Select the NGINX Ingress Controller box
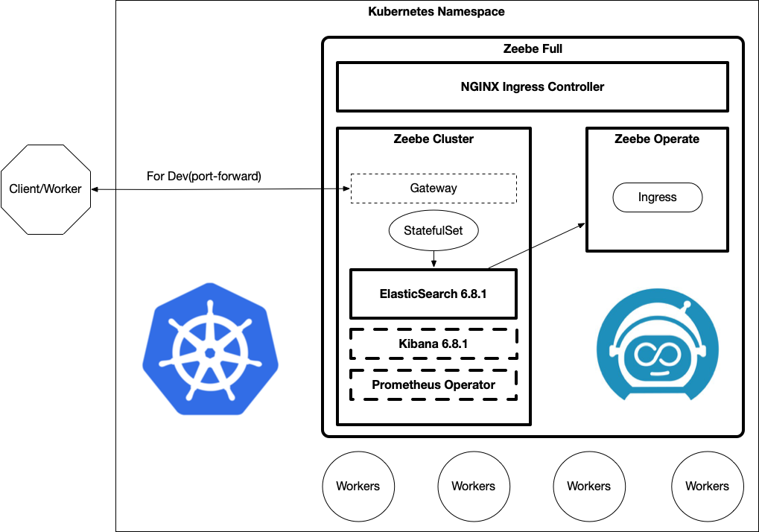This screenshot has height=532, width=759. point(533,86)
